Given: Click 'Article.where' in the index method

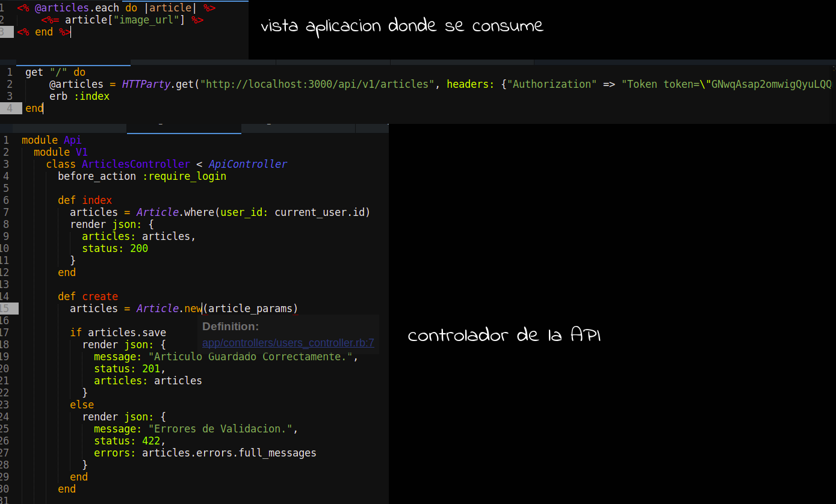Looking at the screenshot, I should 175,212.
